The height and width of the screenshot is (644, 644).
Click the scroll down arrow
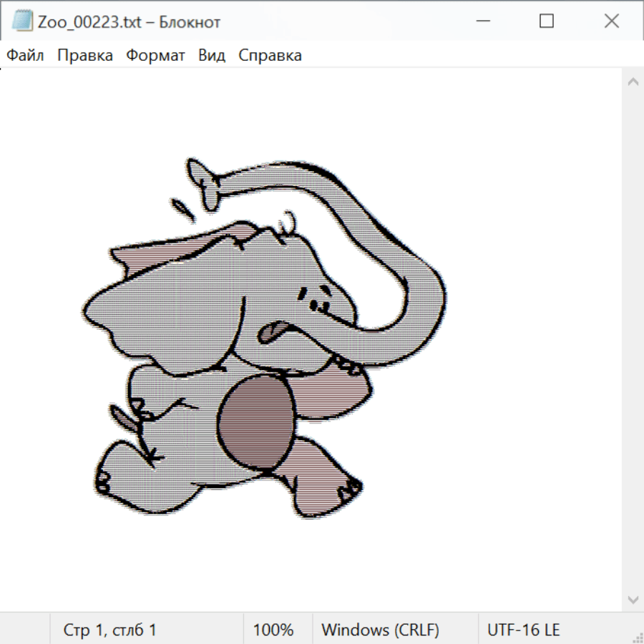pos(633,599)
